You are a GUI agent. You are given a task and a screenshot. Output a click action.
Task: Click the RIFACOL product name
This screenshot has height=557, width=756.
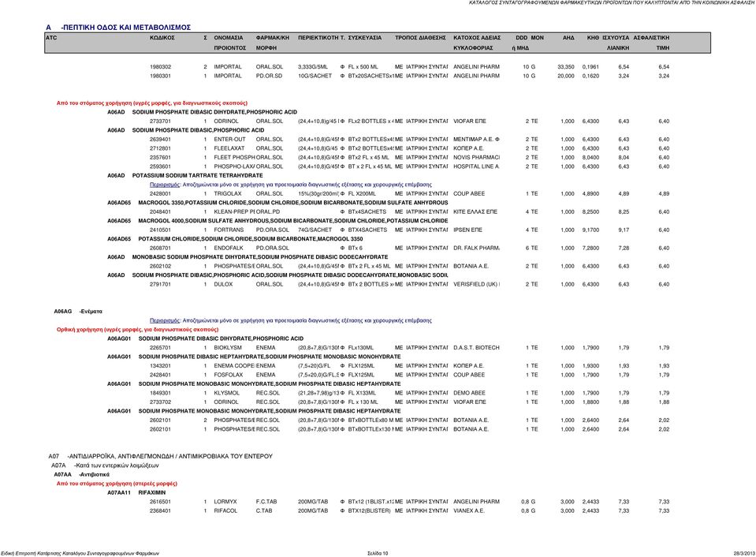coord(225,510)
